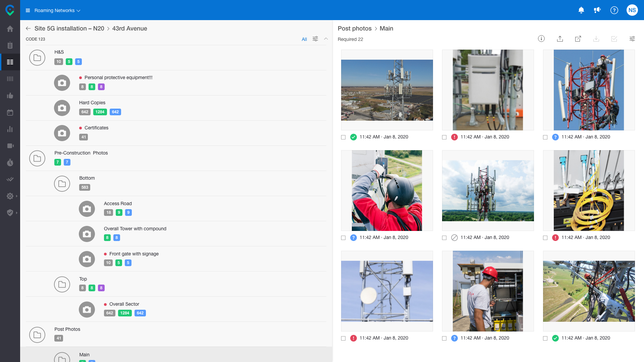The image size is (644, 362).
Task: Open the upload icon in the photos toolbar
Action: tap(559, 39)
